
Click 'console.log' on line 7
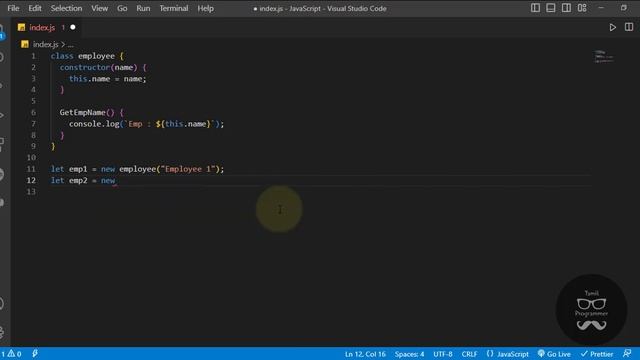94,124
